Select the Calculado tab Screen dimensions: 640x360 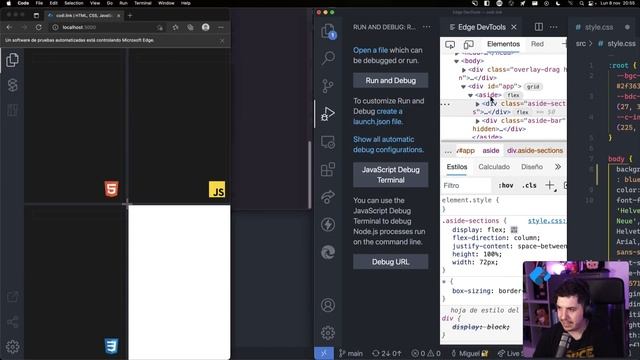point(494,167)
